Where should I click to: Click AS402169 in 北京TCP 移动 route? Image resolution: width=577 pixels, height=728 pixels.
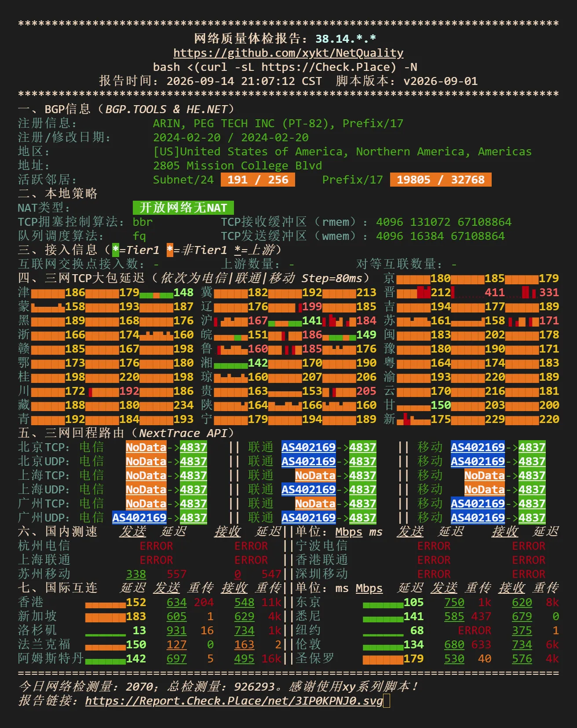click(478, 447)
